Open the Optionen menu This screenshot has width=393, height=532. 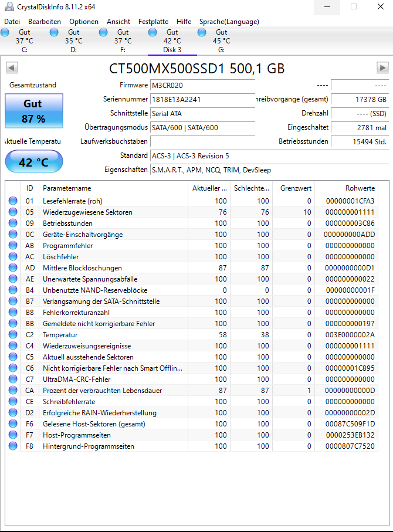point(84,22)
